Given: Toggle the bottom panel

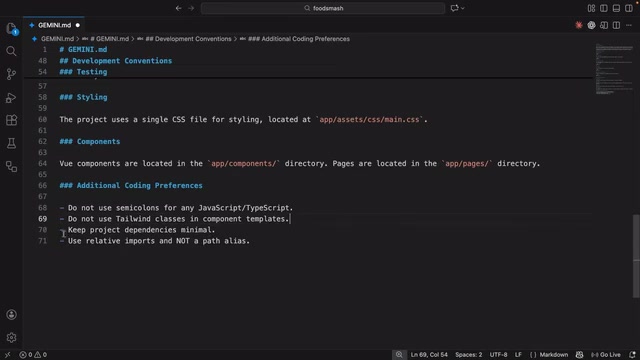Looking at the screenshot, I should [616, 8].
